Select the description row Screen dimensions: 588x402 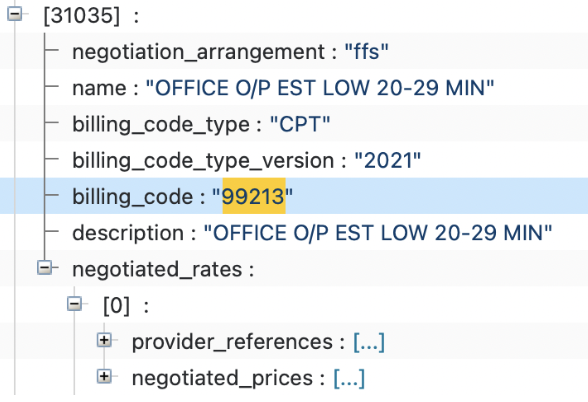pos(294,232)
